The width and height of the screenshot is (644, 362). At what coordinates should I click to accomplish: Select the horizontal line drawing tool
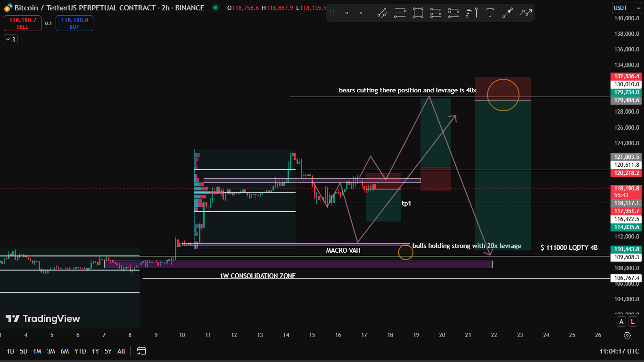(347, 13)
